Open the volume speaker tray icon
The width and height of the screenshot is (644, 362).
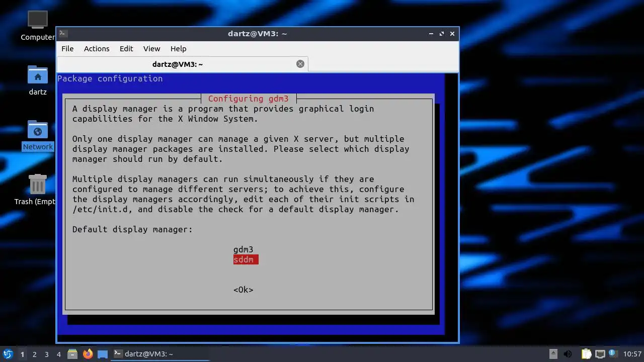click(568, 354)
